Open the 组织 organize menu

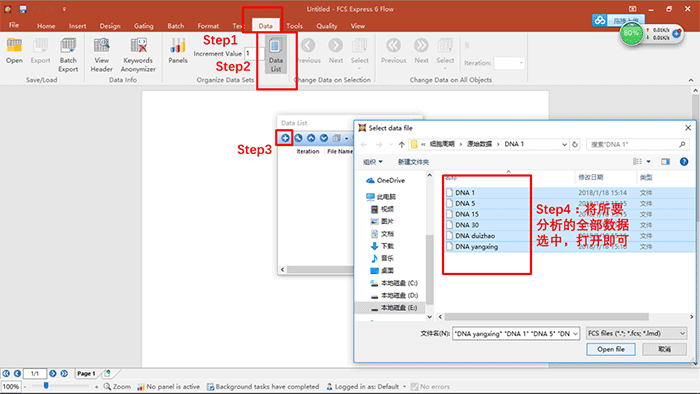coord(373,162)
